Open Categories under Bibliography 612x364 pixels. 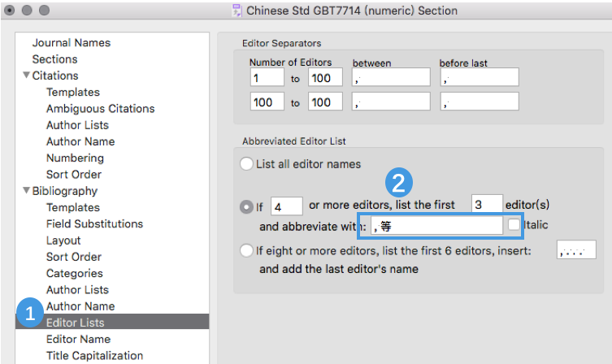coord(74,273)
